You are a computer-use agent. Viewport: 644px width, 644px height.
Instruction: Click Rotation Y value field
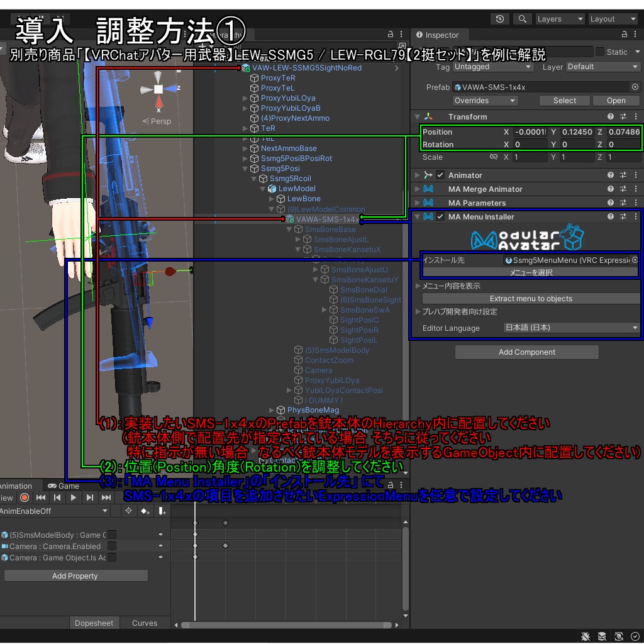577,145
